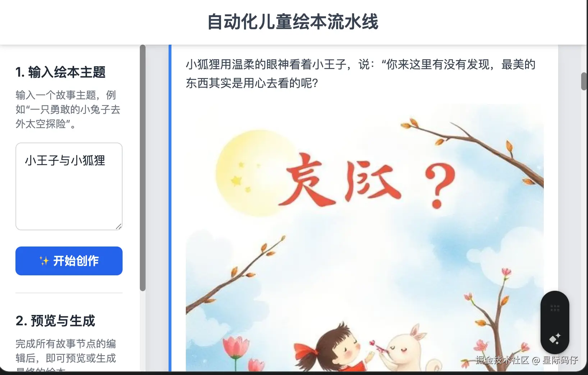588x375 pixels.
Task: Click the sidebar scrollbar thumb
Action: pos(143,168)
